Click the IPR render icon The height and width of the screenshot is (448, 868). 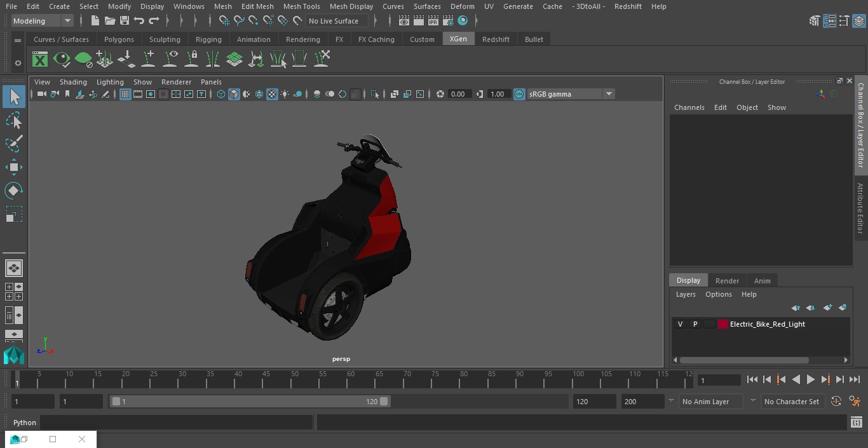pos(433,21)
